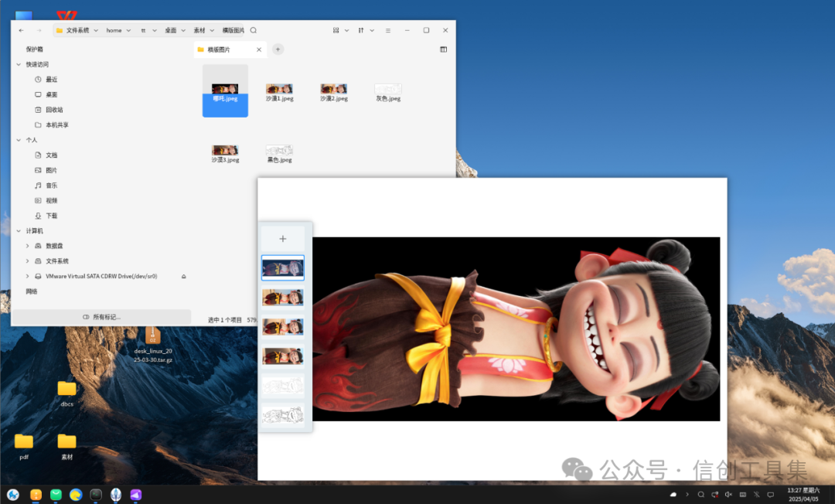Select the 横版图片 tab
The height and width of the screenshot is (504, 835).
[230, 49]
